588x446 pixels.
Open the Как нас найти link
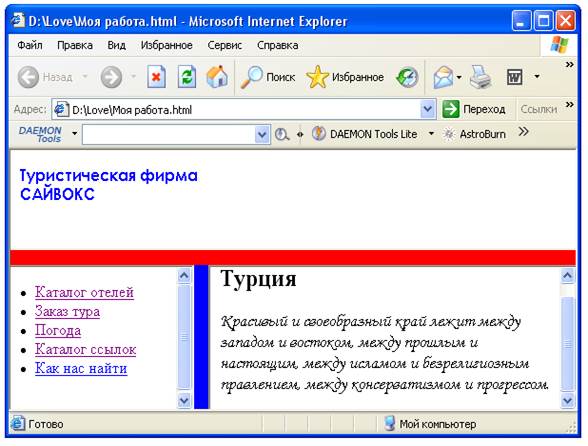click(x=81, y=368)
